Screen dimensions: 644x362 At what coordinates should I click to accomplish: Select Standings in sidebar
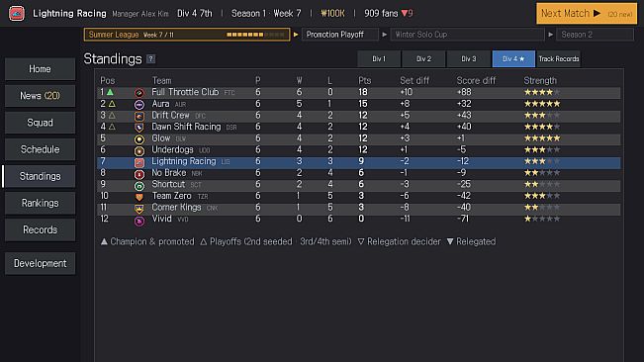pos(40,176)
